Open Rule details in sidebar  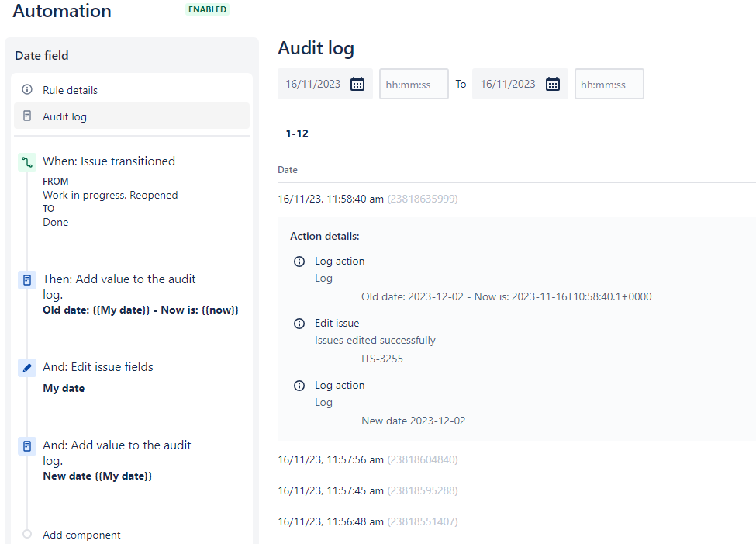pyautogui.click(x=132, y=90)
